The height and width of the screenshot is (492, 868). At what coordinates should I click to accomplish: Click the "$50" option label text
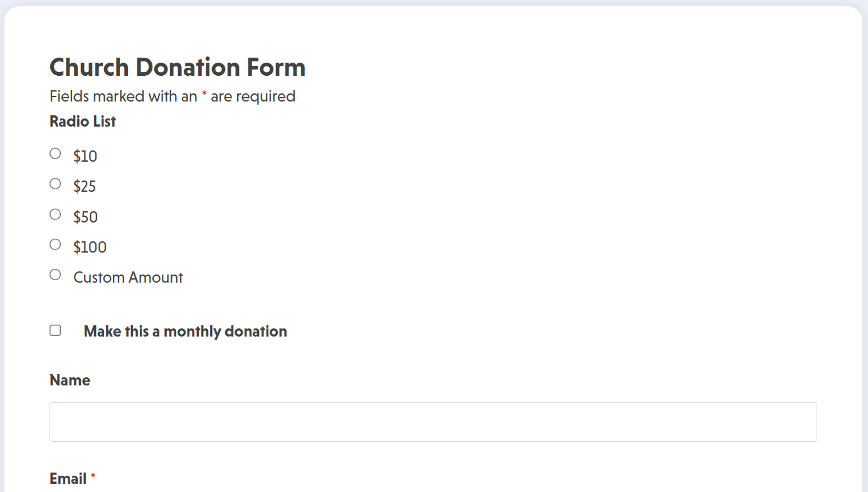tap(85, 217)
